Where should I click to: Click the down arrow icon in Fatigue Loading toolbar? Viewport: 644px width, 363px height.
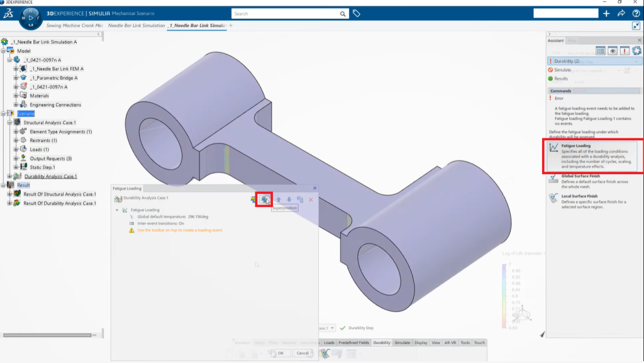pyautogui.click(x=289, y=199)
